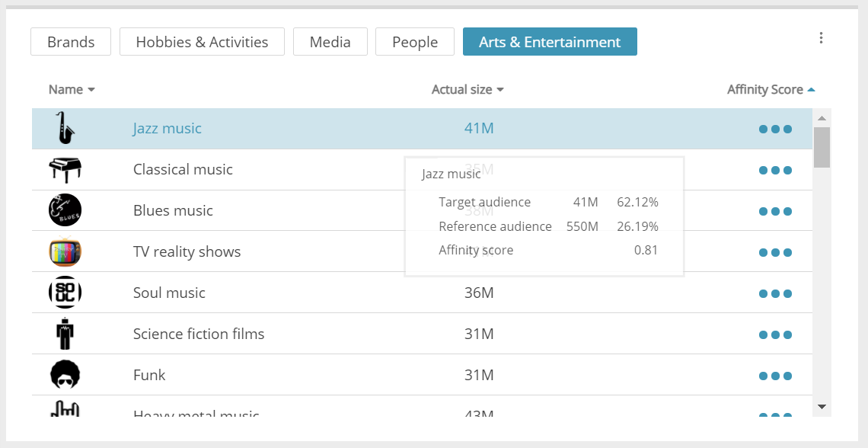Open the three-dot options menu
Screen dimensions: 868x448
pyautogui.click(x=821, y=37)
